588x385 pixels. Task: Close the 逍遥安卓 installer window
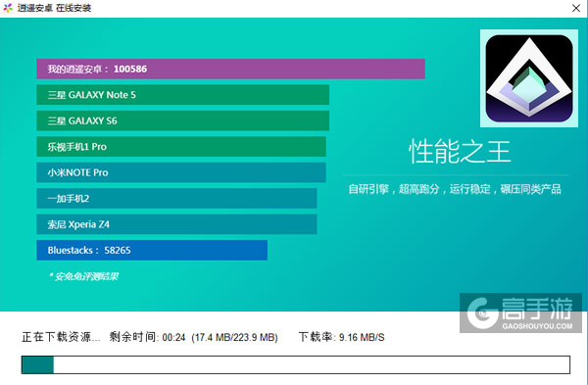[576, 8]
